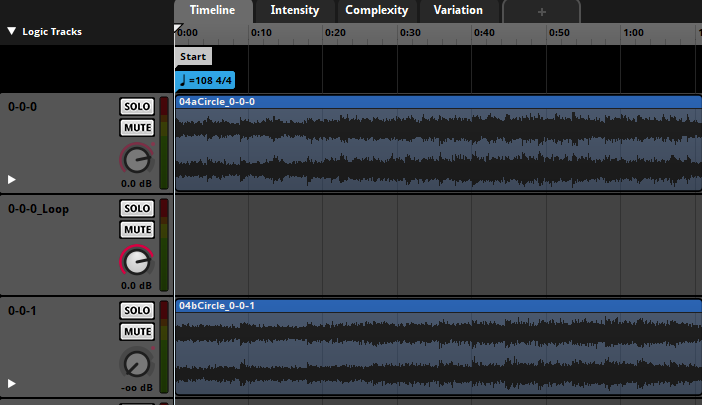Click the 0:30 mark on timeline ruler
Screen dimensions: 702x405
pyautogui.click(x=410, y=33)
